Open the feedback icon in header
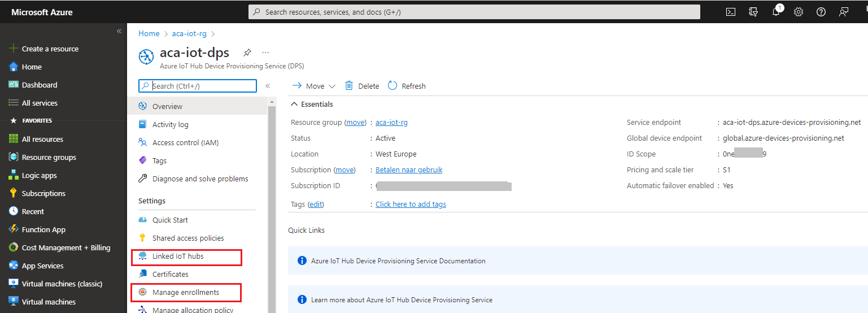Screen dimensions: 868x313 coord(844,12)
